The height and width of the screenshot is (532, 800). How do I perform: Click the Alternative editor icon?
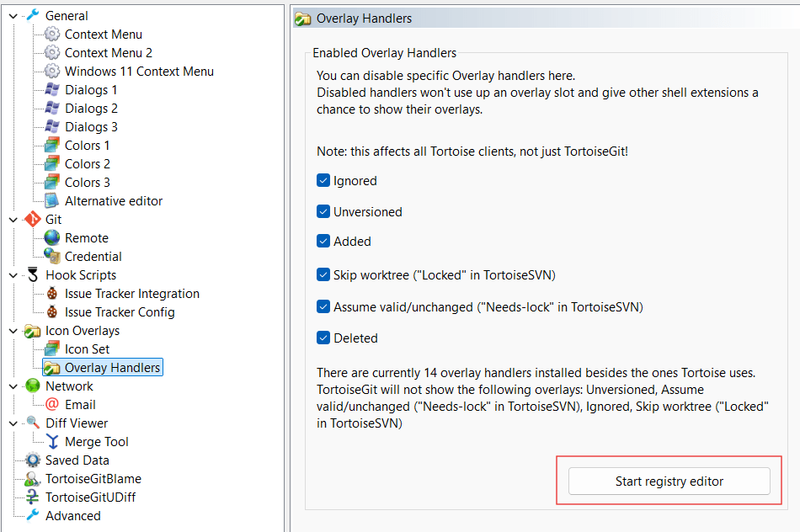click(52, 201)
